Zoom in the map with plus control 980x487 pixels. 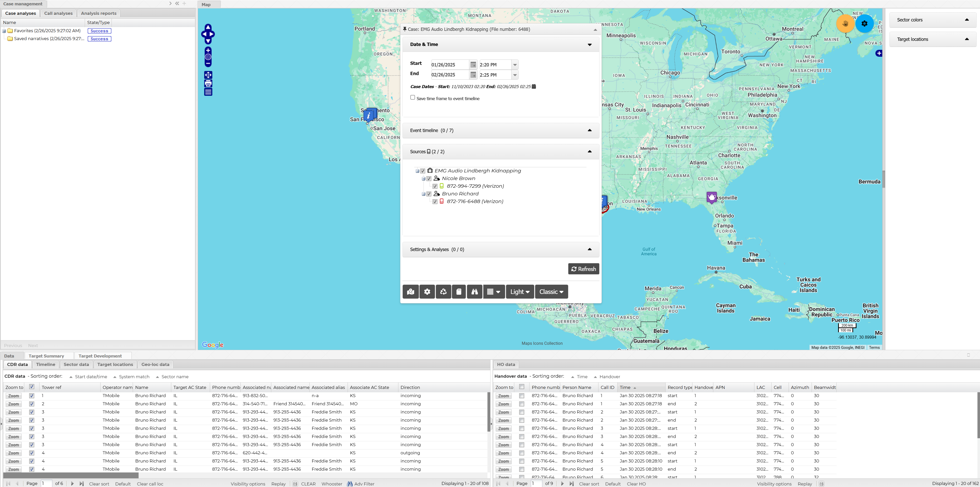click(208, 51)
